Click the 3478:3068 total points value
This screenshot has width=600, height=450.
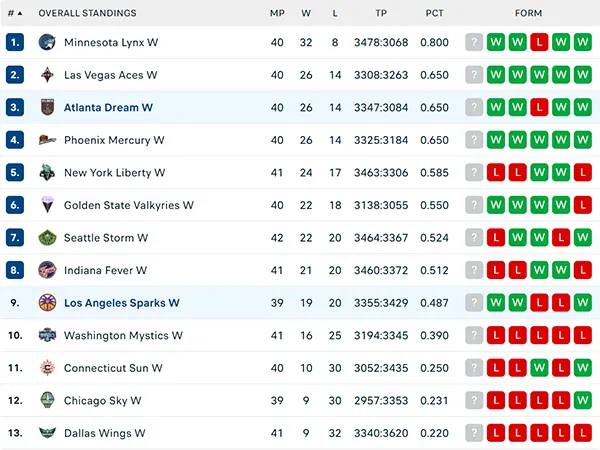(381, 42)
